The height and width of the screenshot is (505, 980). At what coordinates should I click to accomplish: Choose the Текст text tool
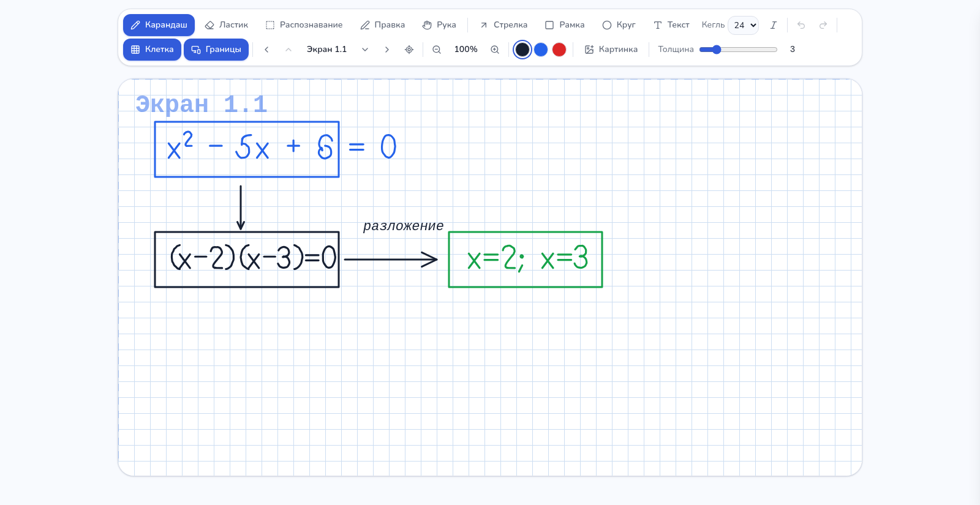click(671, 25)
